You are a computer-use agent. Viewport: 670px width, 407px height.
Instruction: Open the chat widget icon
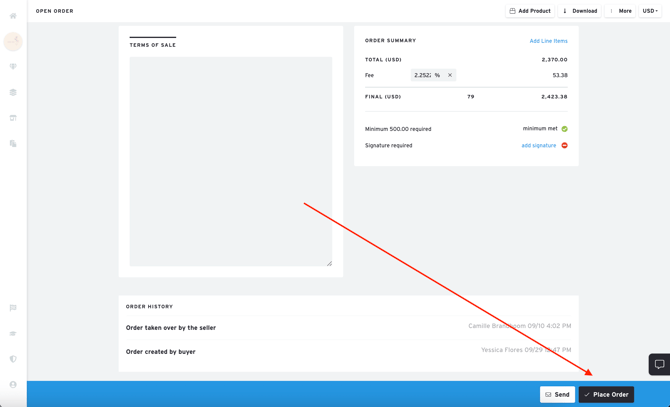click(x=659, y=364)
